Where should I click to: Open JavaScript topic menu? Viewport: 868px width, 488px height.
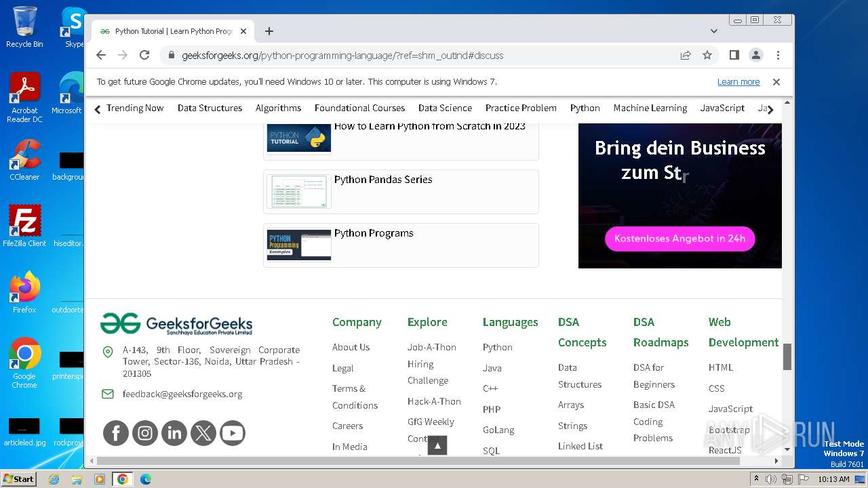click(x=722, y=108)
